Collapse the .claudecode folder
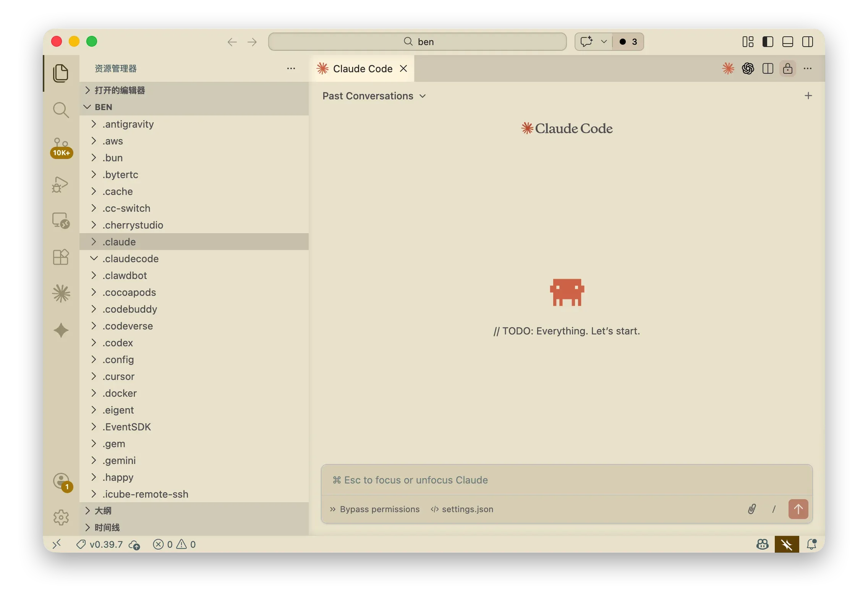This screenshot has height=610, width=868. pyautogui.click(x=194, y=258)
